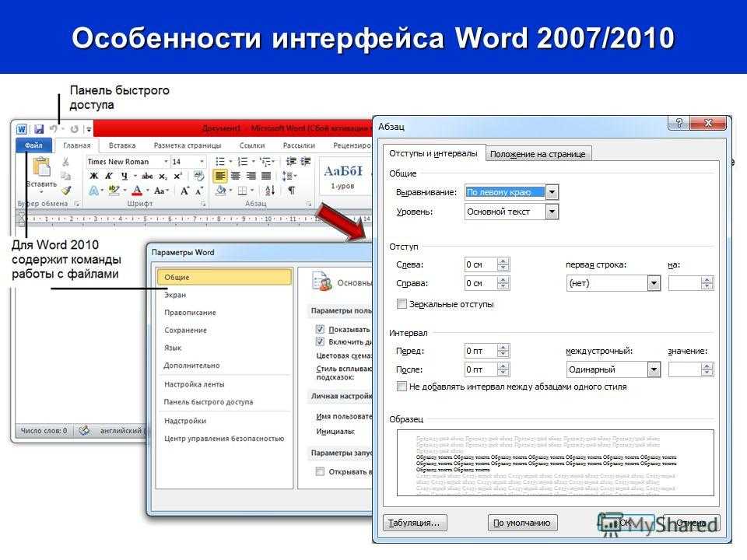Open the Paragraph dialog launcher in Абзац group
The width and height of the screenshot is (747, 560).
click(309, 204)
